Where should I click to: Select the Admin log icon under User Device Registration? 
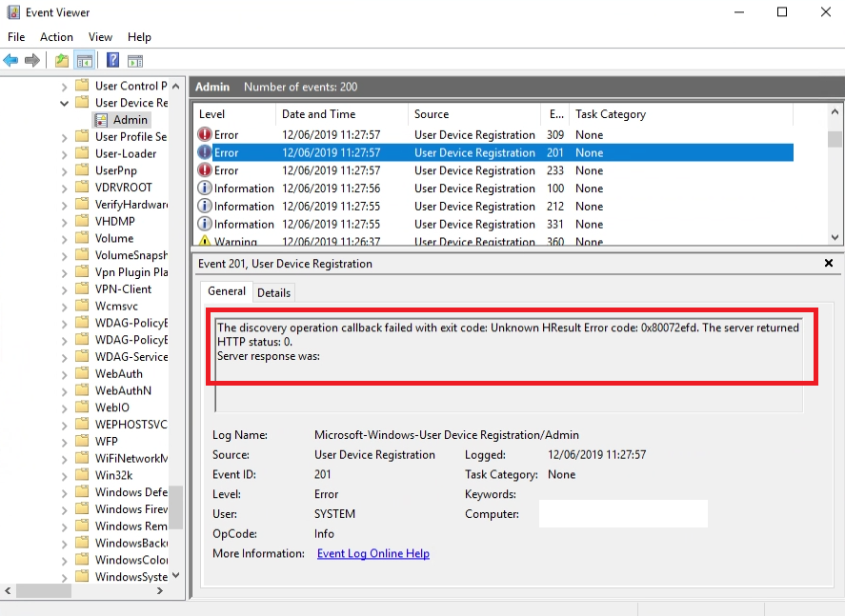click(101, 119)
